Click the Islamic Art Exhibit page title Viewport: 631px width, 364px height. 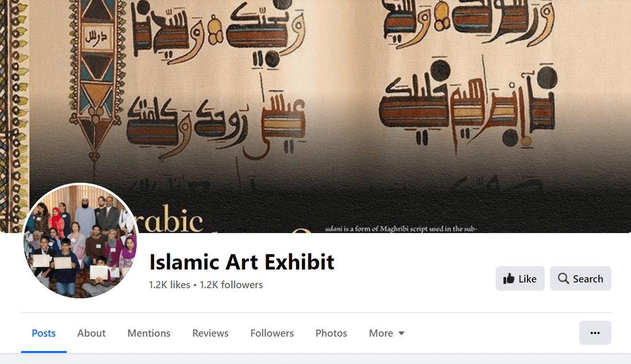[x=242, y=262]
